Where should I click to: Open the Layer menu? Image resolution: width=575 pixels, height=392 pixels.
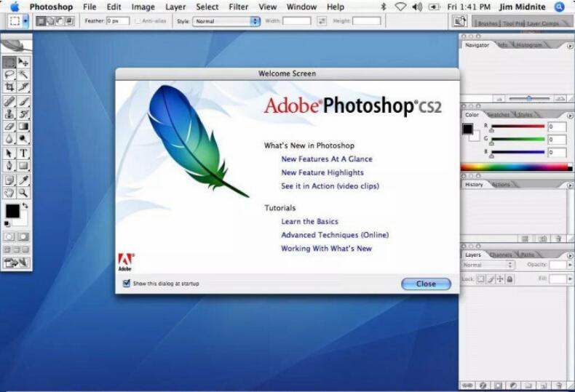click(x=175, y=7)
